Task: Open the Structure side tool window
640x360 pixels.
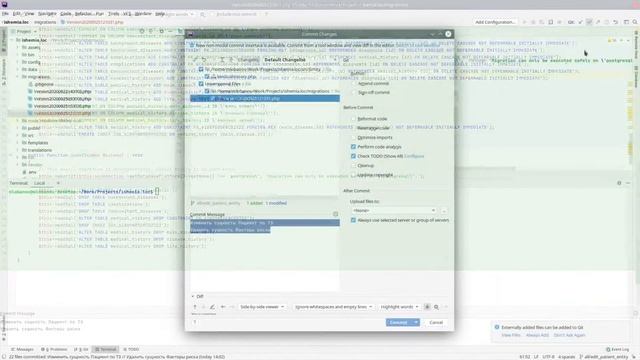Action: pyautogui.click(x=4, y=73)
